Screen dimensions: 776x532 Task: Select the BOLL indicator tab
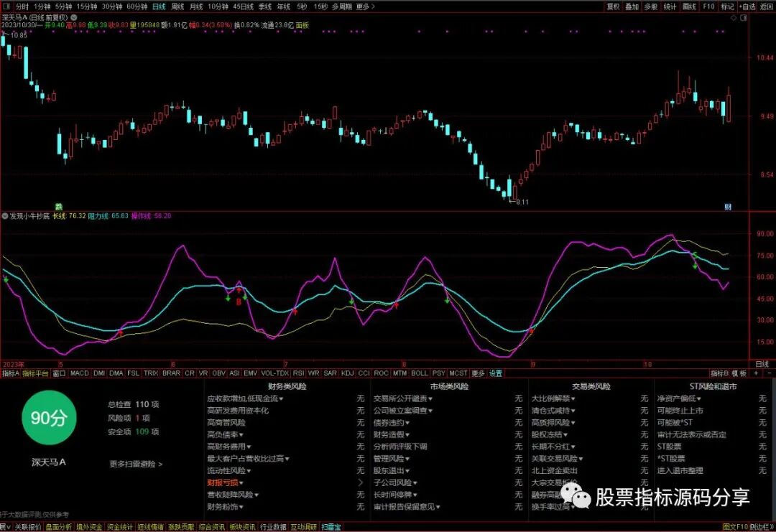click(x=419, y=373)
